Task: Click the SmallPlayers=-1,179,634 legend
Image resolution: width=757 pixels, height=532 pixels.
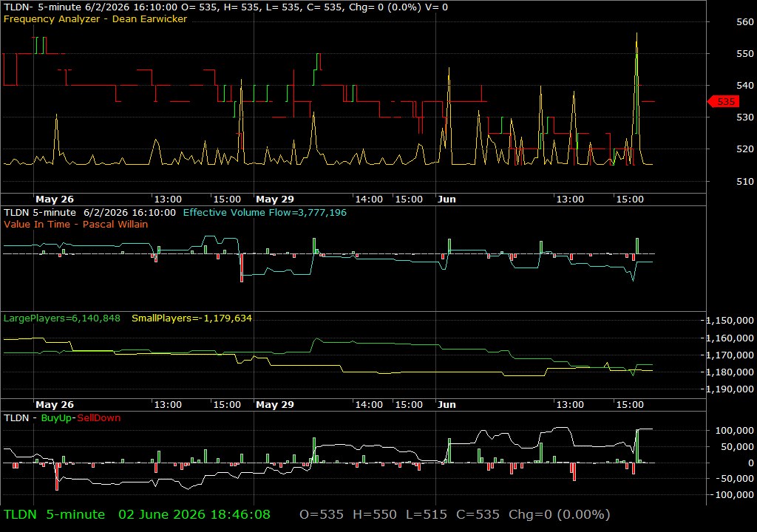Action: pyautogui.click(x=191, y=318)
